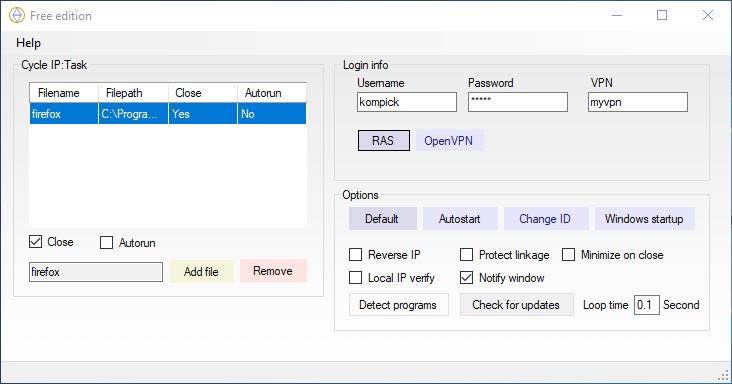
Task: Click the Loop time value field
Action: tap(647, 305)
